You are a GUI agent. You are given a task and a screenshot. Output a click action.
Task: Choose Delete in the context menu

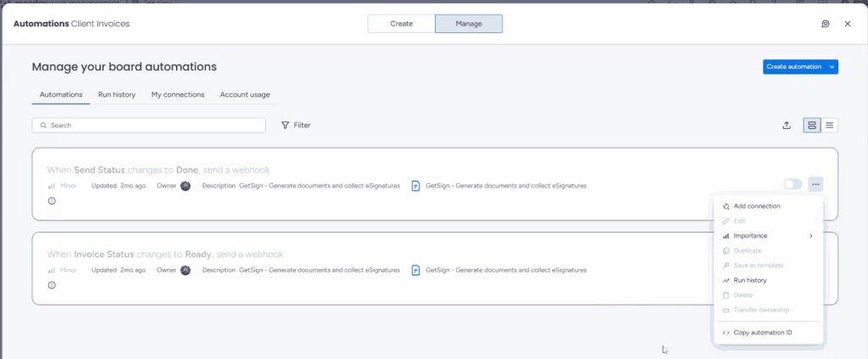pyautogui.click(x=768, y=295)
